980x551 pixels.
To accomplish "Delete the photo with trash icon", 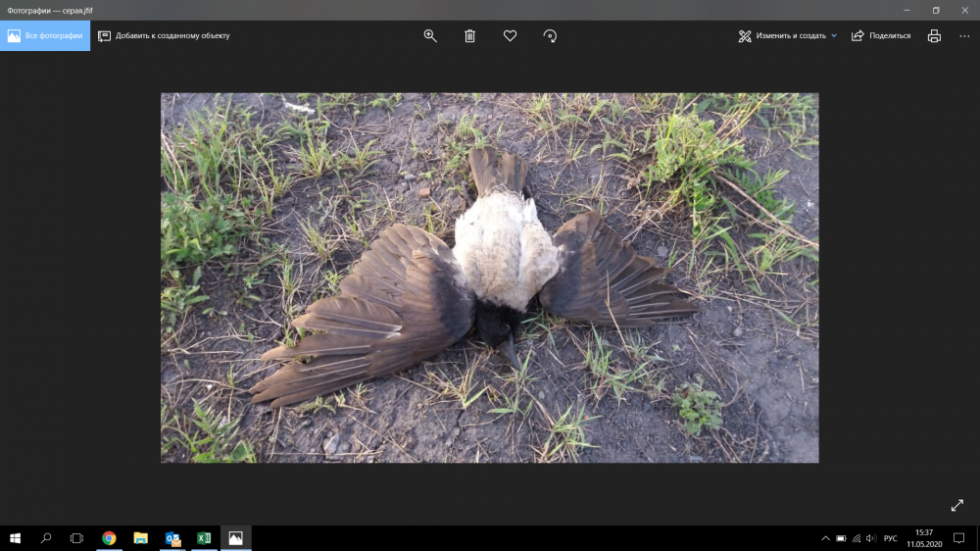I will (469, 35).
